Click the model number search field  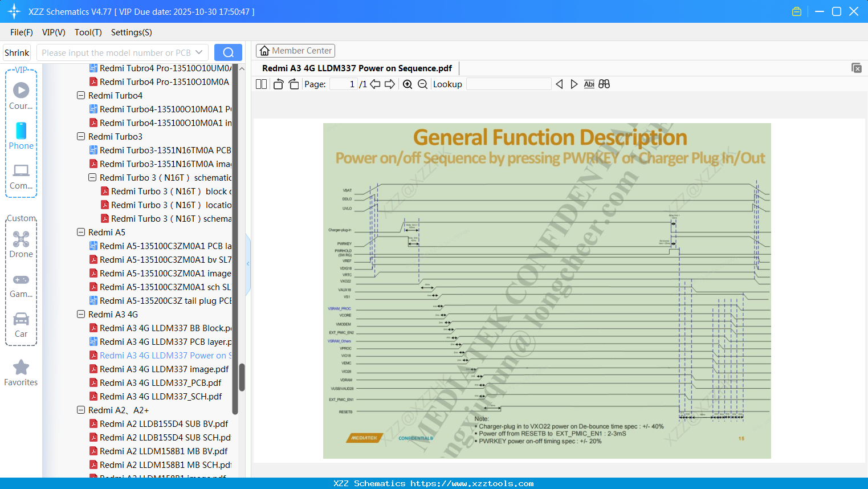(116, 52)
